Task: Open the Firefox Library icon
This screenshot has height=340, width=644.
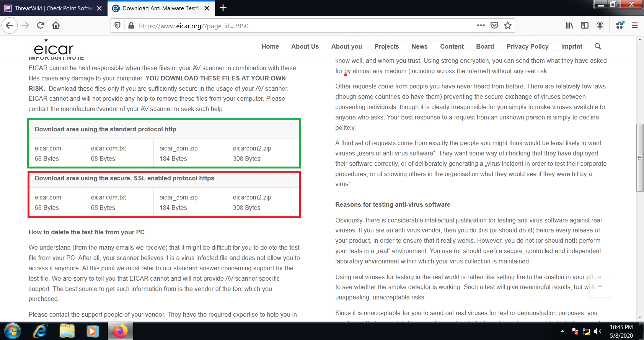Action: [x=569, y=26]
